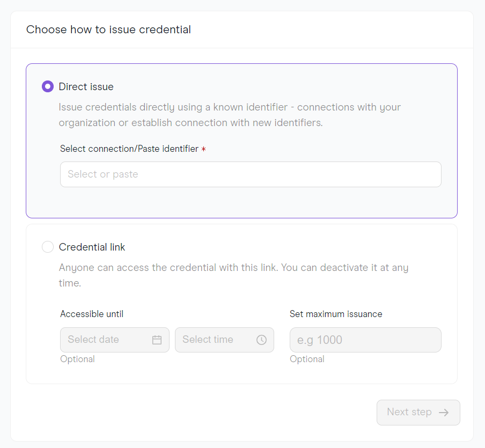The image size is (485, 448).
Task: Click the Credential link description paragraph
Action: coord(233,275)
